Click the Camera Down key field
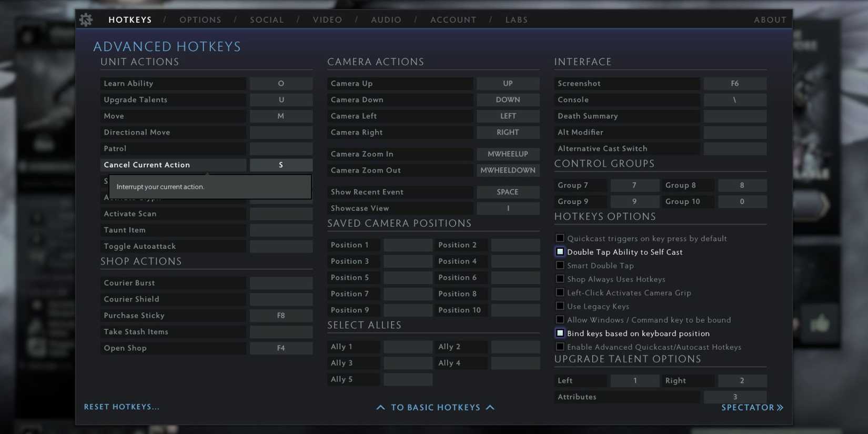This screenshot has height=434, width=868. point(508,99)
